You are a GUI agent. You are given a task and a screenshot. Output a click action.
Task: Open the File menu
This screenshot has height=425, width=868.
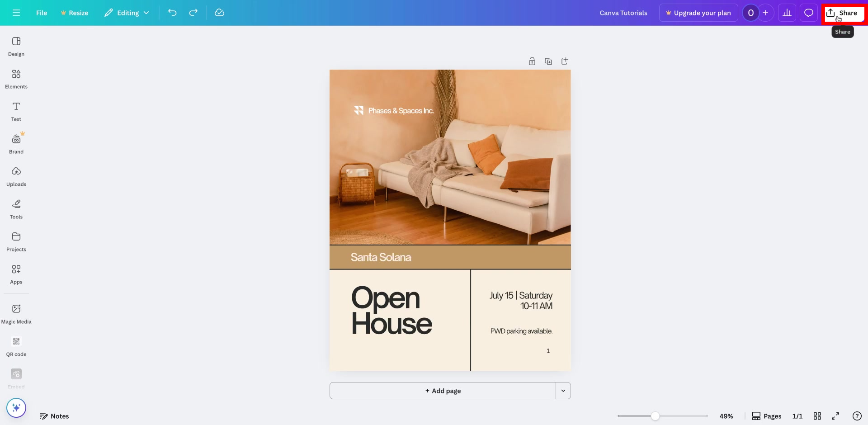click(x=42, y=13)
